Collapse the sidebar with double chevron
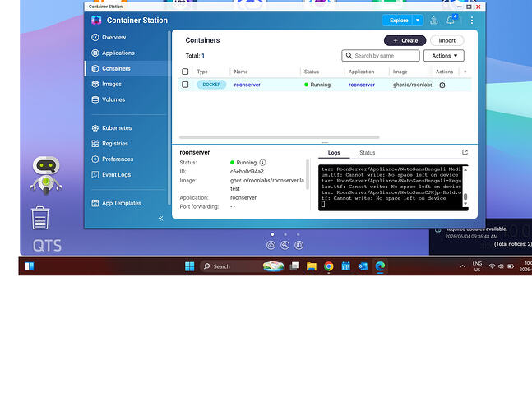532x411 pixels. click(x=161, y=219)
